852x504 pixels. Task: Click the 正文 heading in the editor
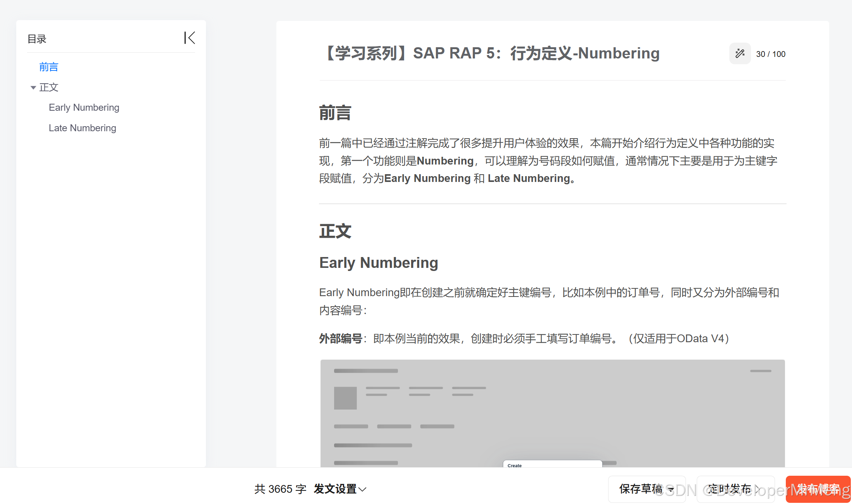click(335, 231)
